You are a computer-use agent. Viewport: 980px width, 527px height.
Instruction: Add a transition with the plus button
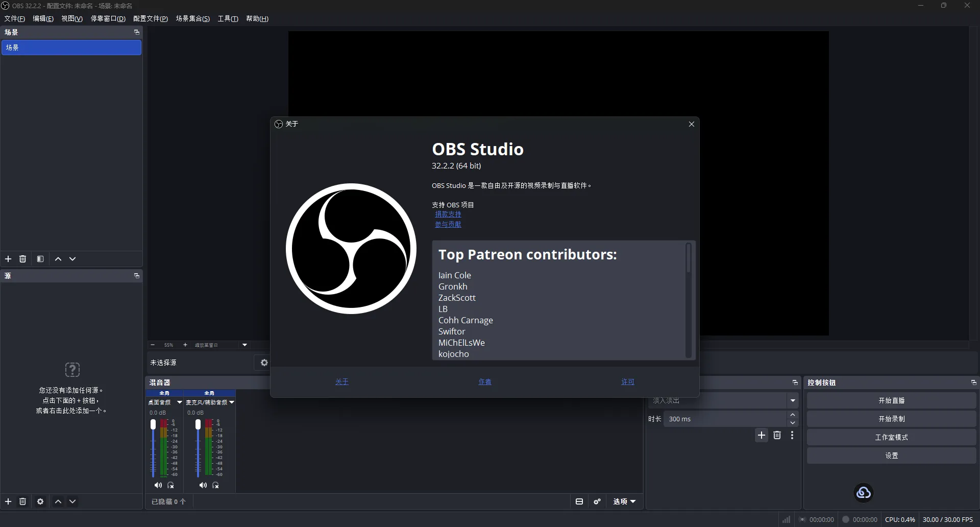[x=762, y=435]
